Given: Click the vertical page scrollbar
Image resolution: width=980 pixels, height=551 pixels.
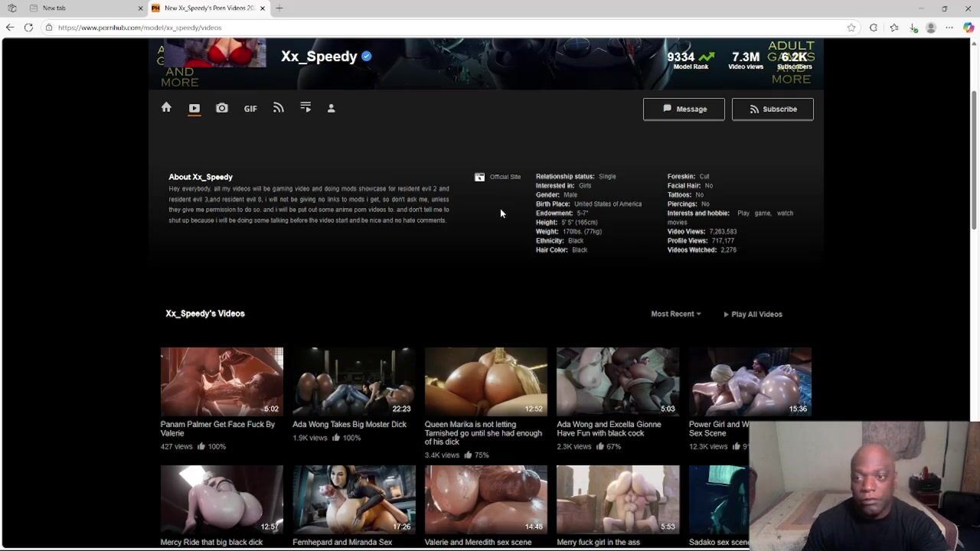Looking at the screenshot, I should pos(974,153).
